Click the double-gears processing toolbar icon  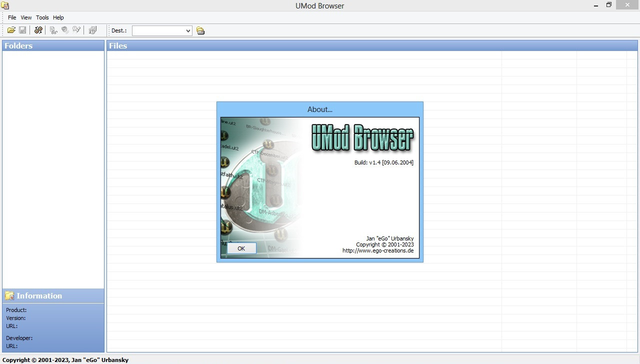coord(38,30)
